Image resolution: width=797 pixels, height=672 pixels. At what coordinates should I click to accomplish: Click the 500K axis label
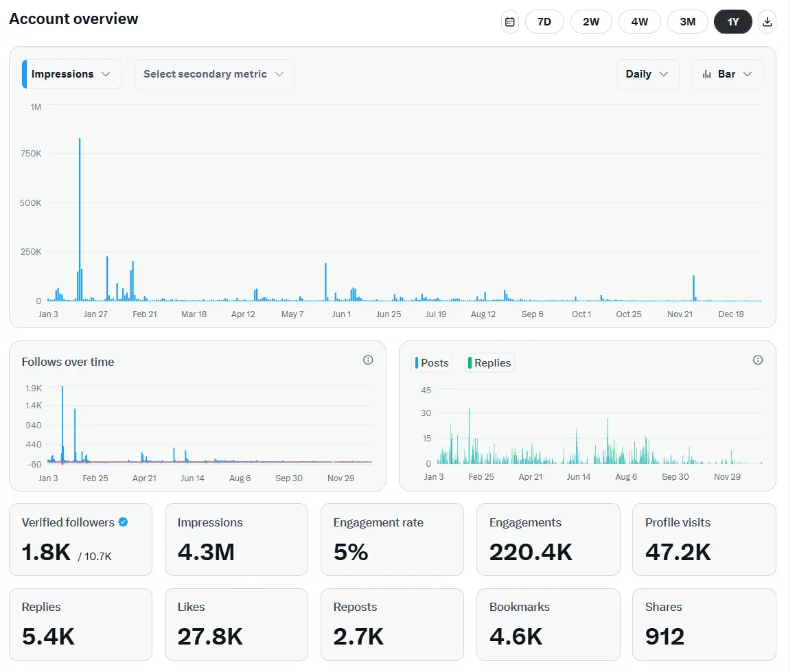tap(30, 202)
